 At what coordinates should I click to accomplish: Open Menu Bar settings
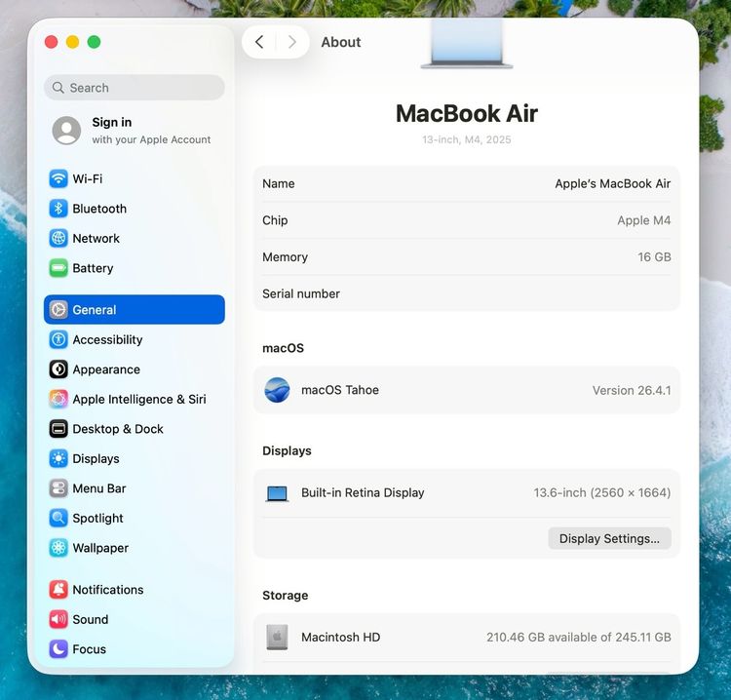point(135,488)
